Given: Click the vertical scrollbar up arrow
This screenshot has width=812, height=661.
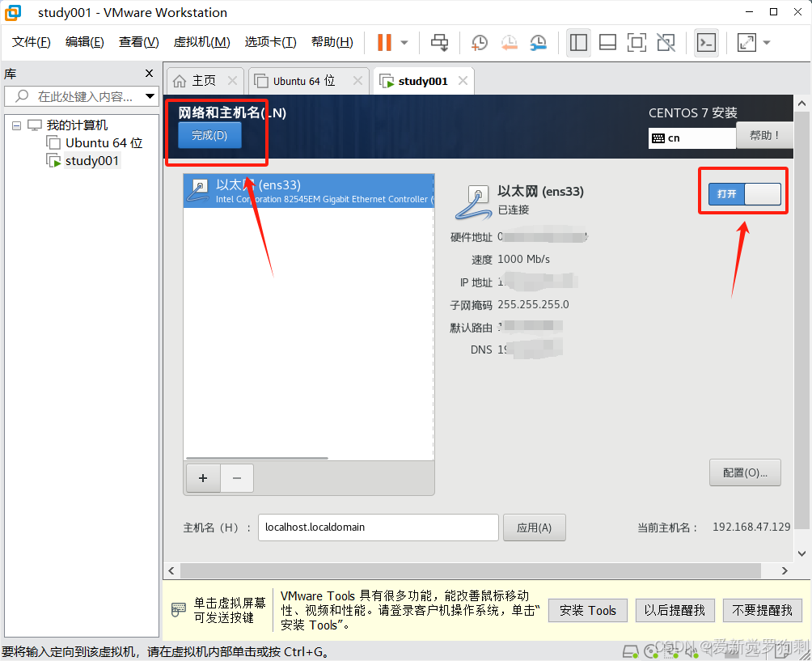Looking at the screenshot, I should click(801, 104).
